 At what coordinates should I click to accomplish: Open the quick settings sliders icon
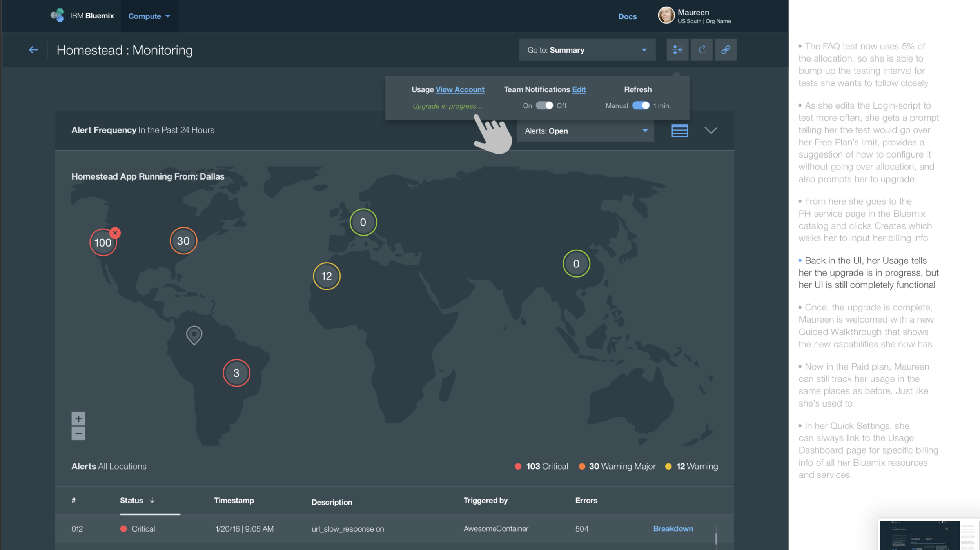[677, 50]
